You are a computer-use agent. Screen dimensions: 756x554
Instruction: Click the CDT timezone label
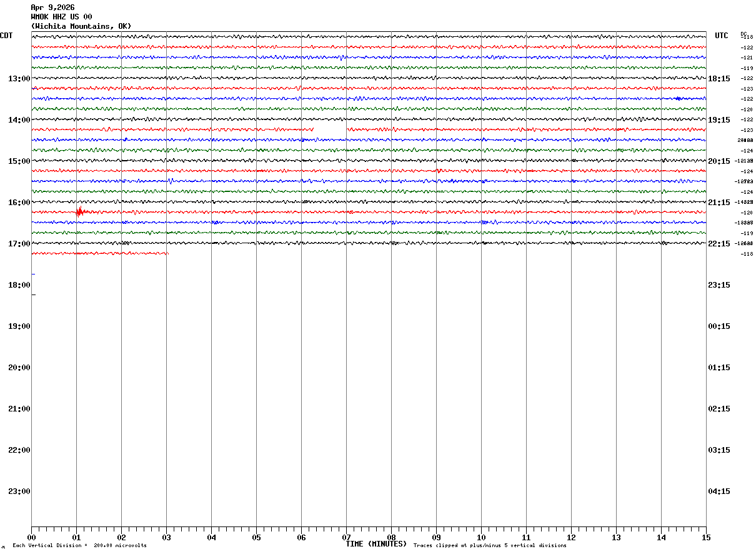click(6, 36)
